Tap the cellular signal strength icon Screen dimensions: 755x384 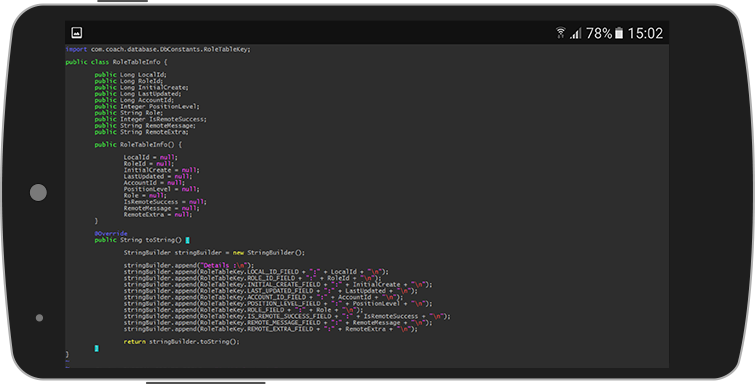click(x=576, y=33)
